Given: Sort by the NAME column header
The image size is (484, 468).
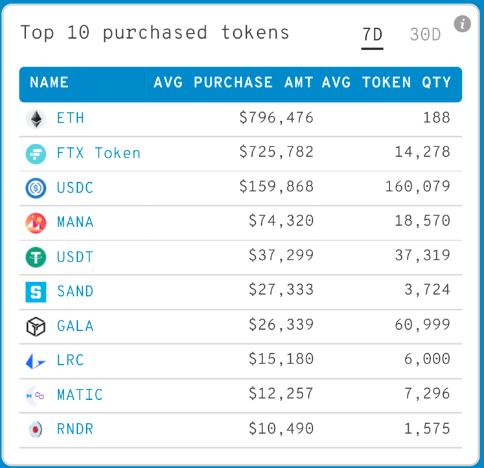Looking at the screenshot, I should [49, 82].
